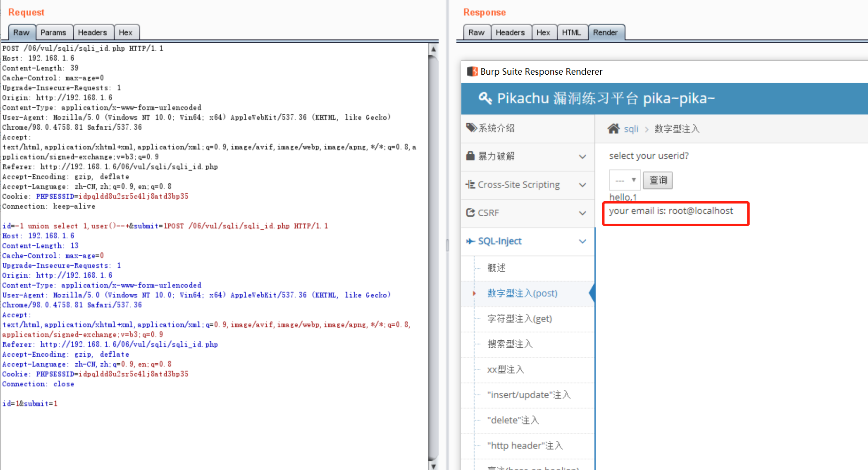This screenshot has height=470, width=868.
Task: Select 搜索型注入 submenu item
Action: [510, 344]
